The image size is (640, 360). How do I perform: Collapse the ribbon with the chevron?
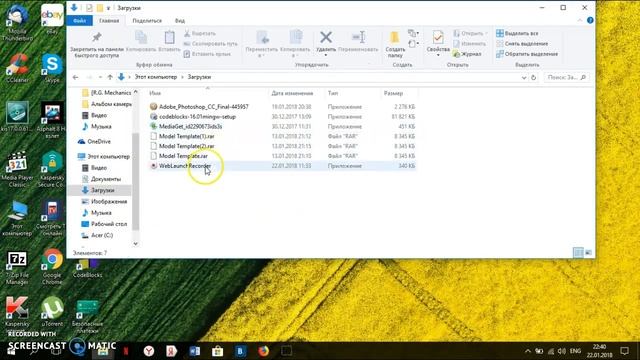pyautogui.click(x=580, y=20)
